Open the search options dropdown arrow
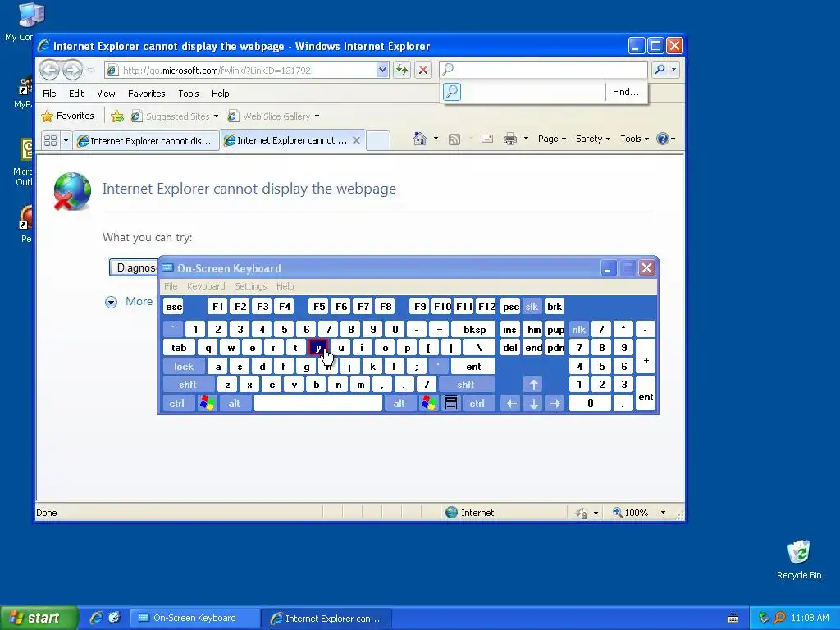 [674, 69]
